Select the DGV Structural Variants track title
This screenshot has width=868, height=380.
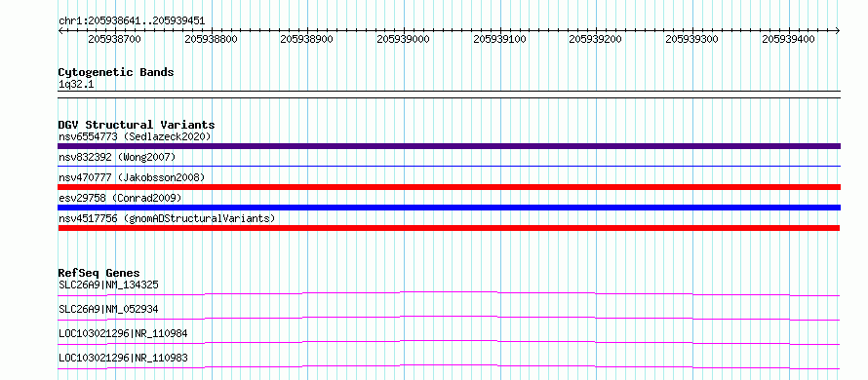[137, 125]
